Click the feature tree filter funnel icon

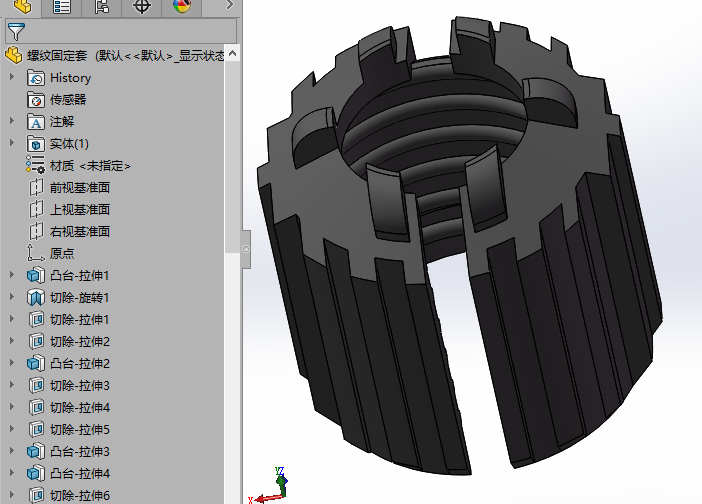click(x=17, y=32)
